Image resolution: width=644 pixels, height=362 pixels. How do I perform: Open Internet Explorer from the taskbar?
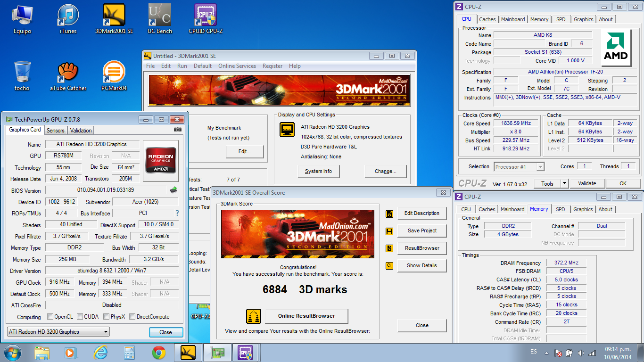point(100,353)
